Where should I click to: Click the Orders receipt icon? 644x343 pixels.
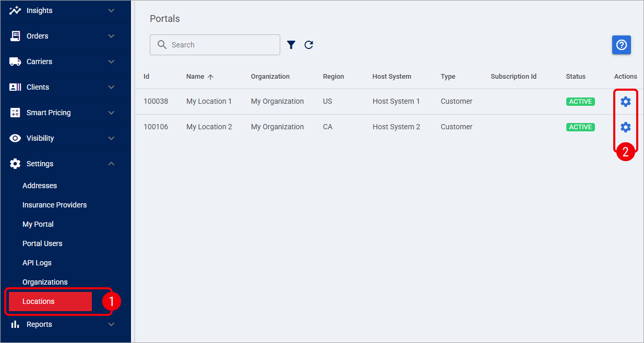15,36
